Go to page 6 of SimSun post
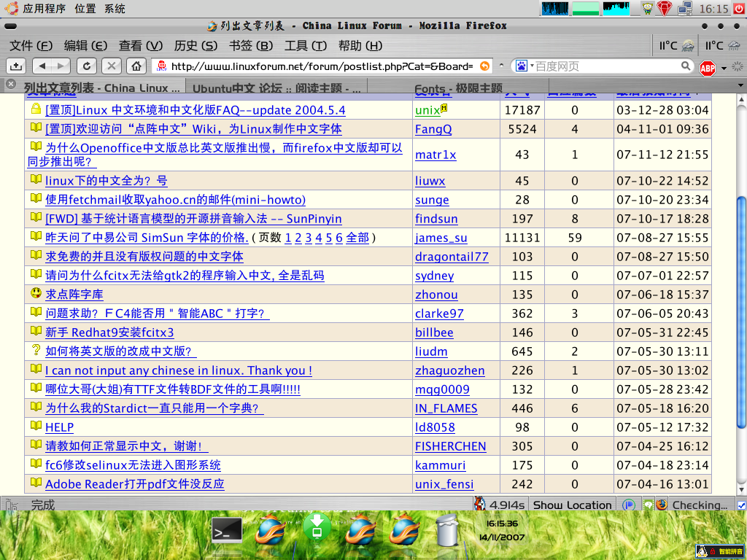Screen dimensions: 747x560 [x=339, y=238]
